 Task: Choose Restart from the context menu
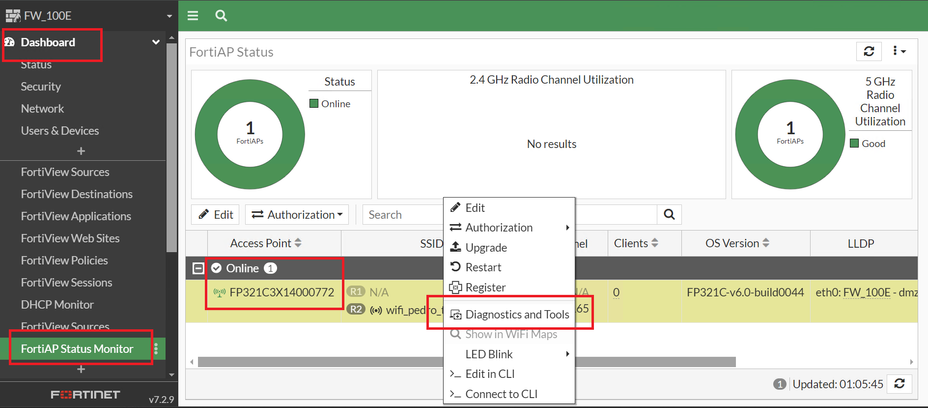(x=483, y=267)
